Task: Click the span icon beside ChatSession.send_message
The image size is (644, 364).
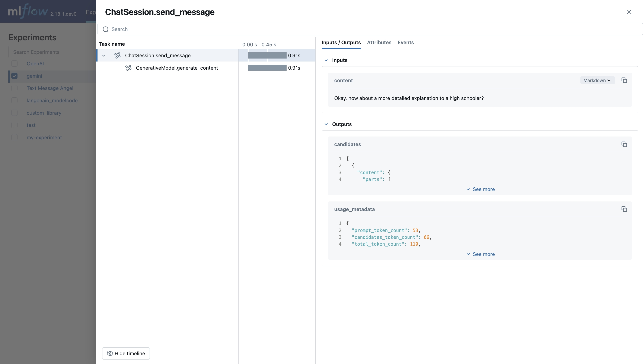Action: tap(118, 55)
